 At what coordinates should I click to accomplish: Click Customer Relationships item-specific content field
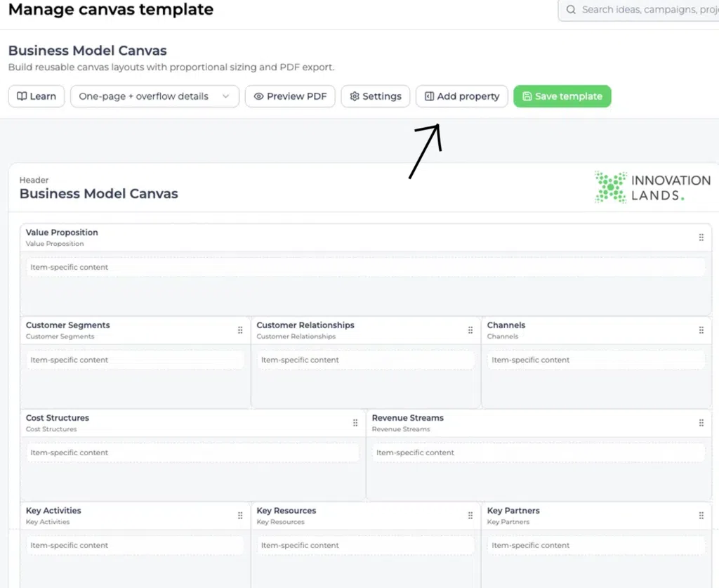pos(365,360)
